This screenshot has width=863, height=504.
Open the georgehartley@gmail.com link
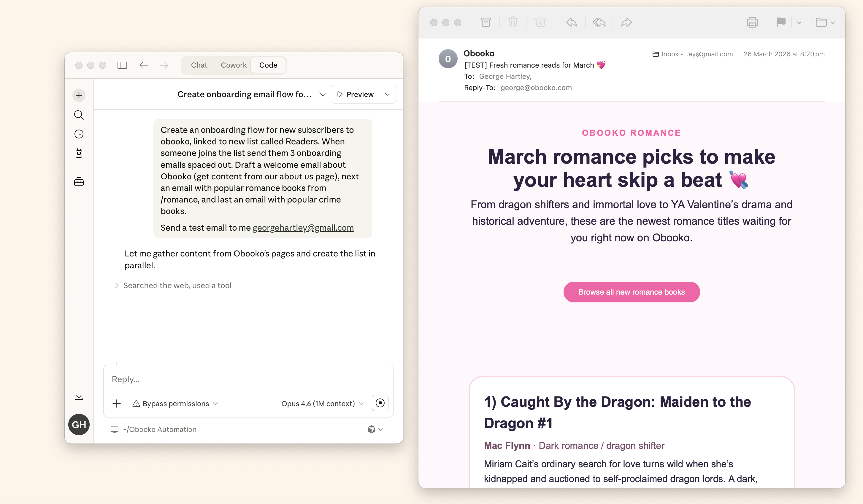pos(303,227)
